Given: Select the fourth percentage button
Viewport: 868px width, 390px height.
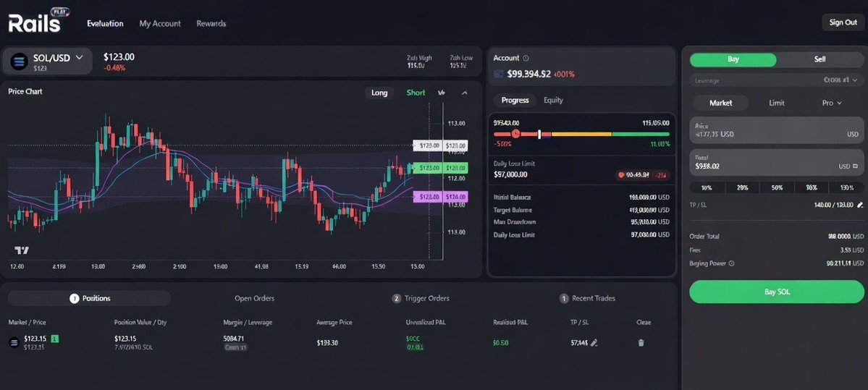Looking at the screenshot, I should click(x=812, y=187).
